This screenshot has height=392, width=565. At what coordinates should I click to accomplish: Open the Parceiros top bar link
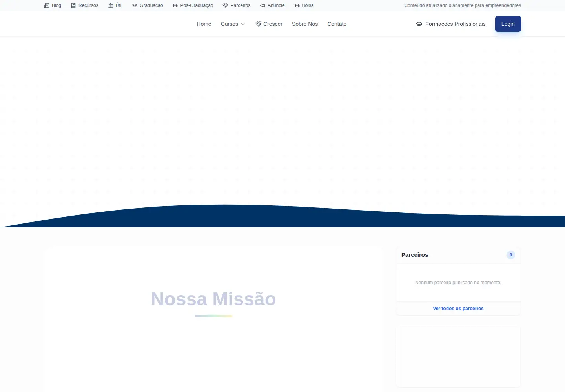coord(237,5)
